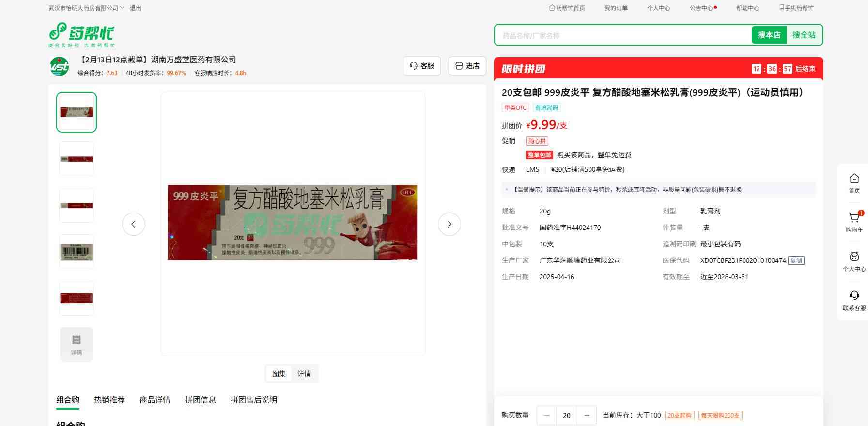Switch gallery view to 详情
The width and height of the screenshot is (868, 426).
(x=304, y=374)
